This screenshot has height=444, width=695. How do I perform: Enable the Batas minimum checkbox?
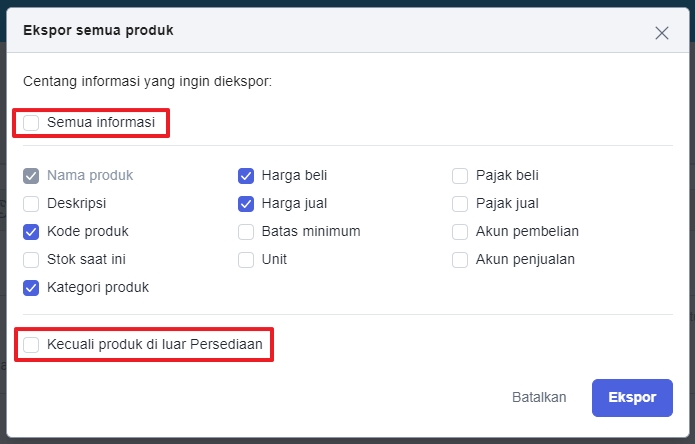tap(246, 232)
